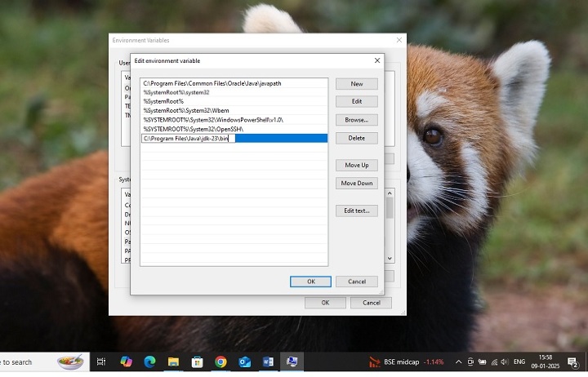Click into the jdk-23\bin path input

click(189, 138)
